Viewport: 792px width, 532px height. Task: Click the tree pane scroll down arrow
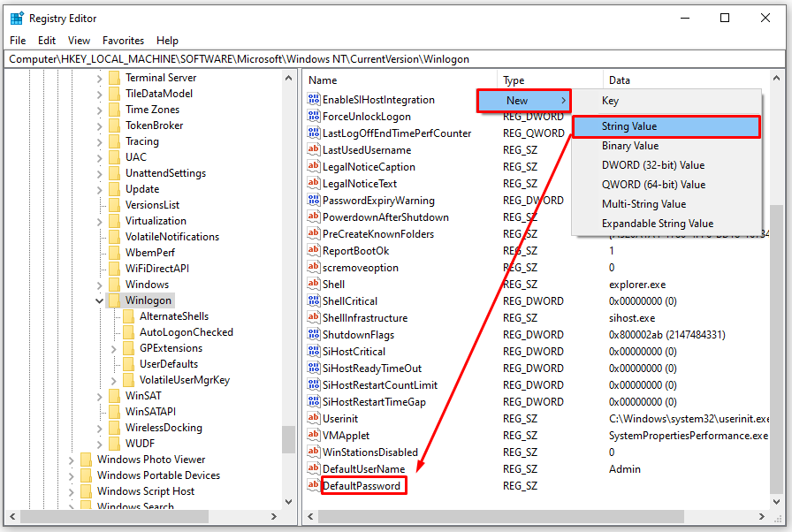pyautogui.click(x=288, y=501)
